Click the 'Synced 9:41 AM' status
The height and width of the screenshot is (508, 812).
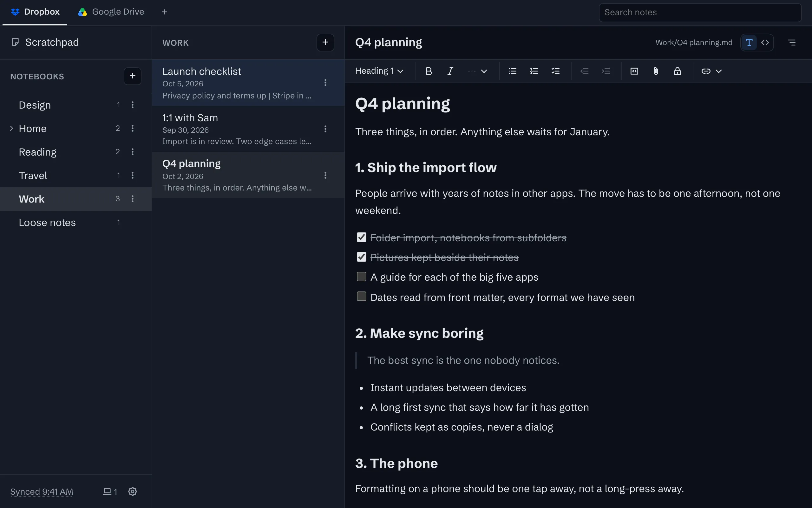tap(42, 491)
